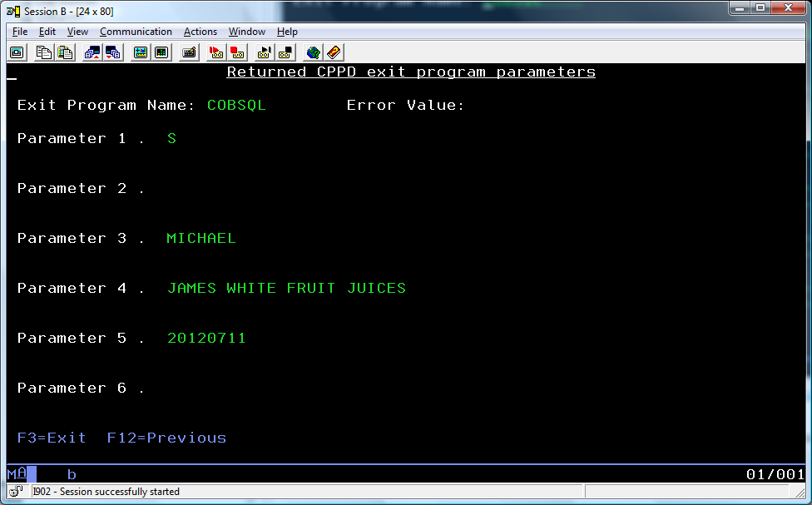Maximize the Session B window
This screenshot has height=505, width=812.
(x=760, y=7)
